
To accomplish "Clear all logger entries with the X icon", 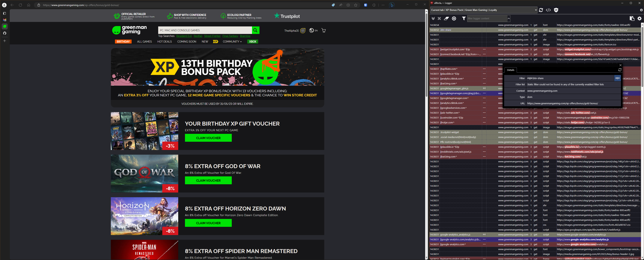I will (439, 18).
